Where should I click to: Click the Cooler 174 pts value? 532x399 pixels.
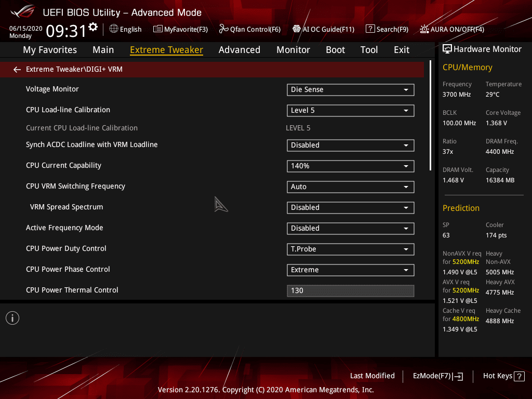pyautogui.click(x=496, y=235)
